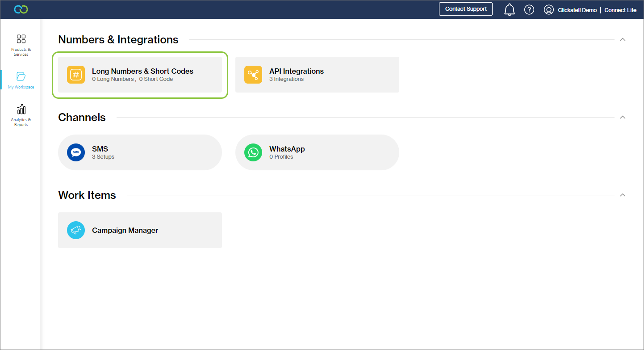This screenshot has width=644, height=350.
Task: Open the WhatsApp 0 Profiles card
Action: click(x=317, y=152)
